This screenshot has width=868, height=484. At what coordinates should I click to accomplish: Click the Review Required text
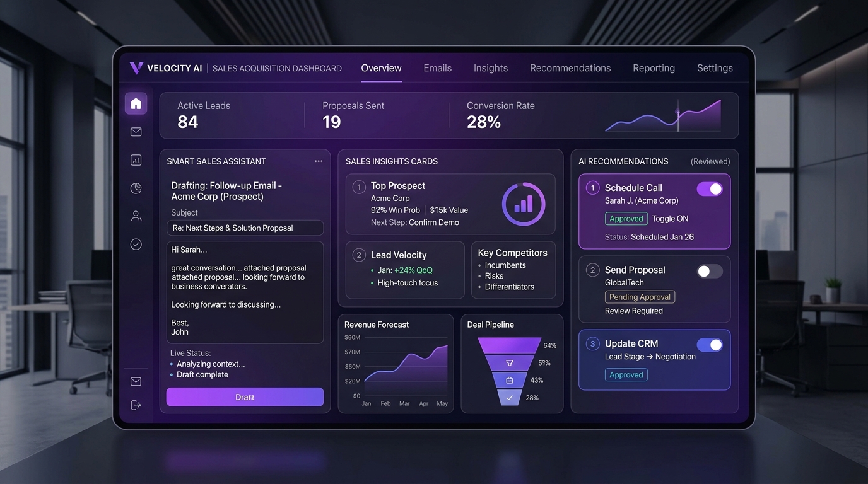point(634,311)
